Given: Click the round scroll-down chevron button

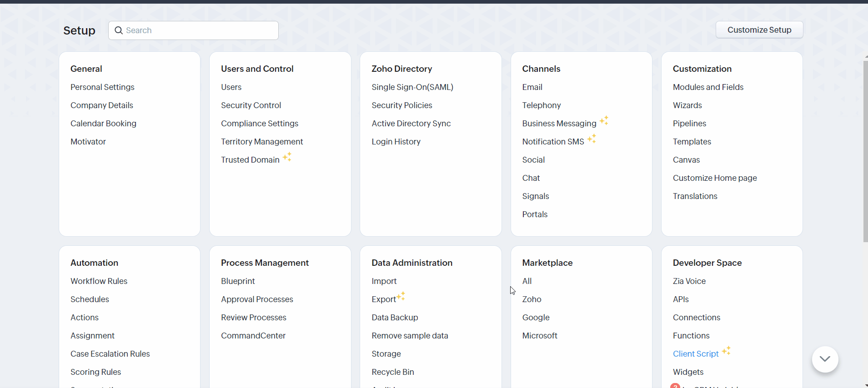Looking at the screenshot, I should (825, 359).
